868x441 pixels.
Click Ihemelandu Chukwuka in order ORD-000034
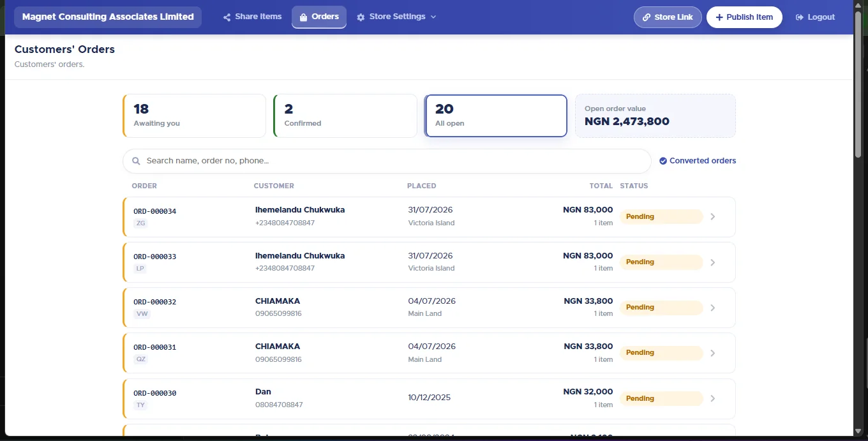pyautogui.click(x=300, y=210)
